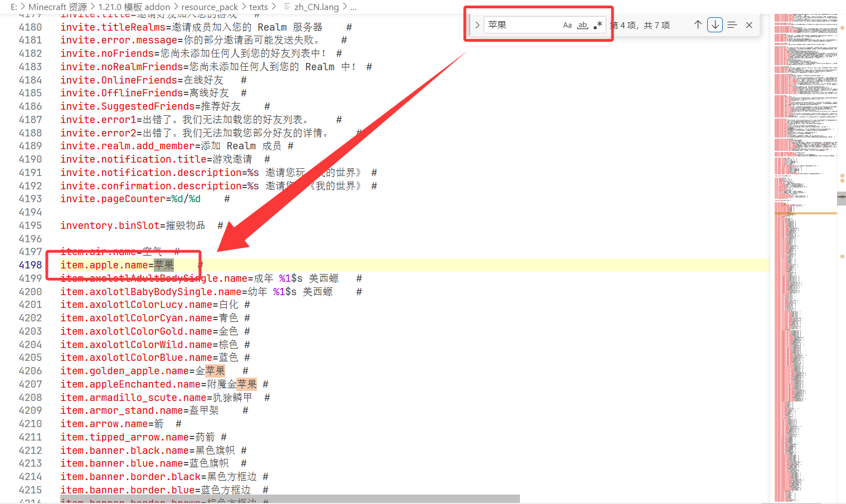Close the find widget
The image size is (846, 504).
pyautogui.click(x=749, y=25)
